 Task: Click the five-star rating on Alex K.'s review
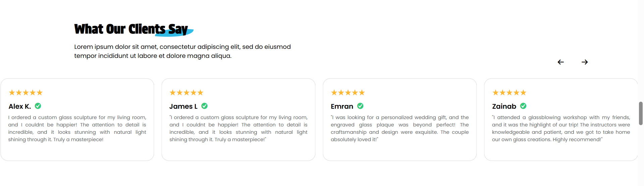click(26, 93)
